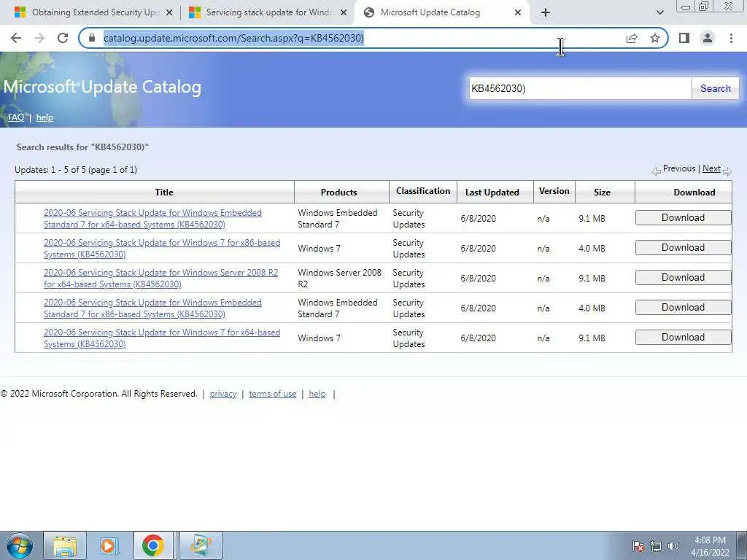Click the Microsoft Update Catalog title

point(102,87)
